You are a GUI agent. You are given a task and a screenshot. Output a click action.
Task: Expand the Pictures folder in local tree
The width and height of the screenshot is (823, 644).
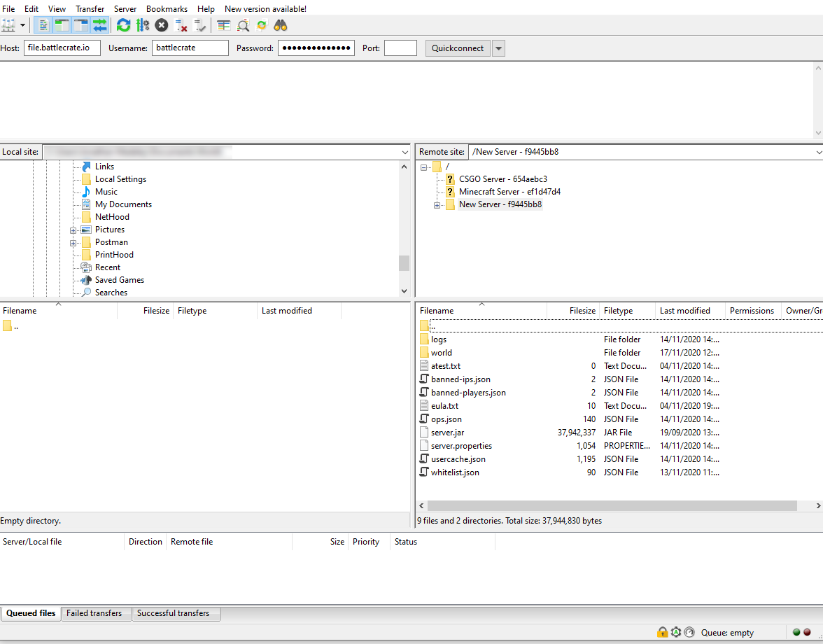pyautogui.click(x=73, y=230)
